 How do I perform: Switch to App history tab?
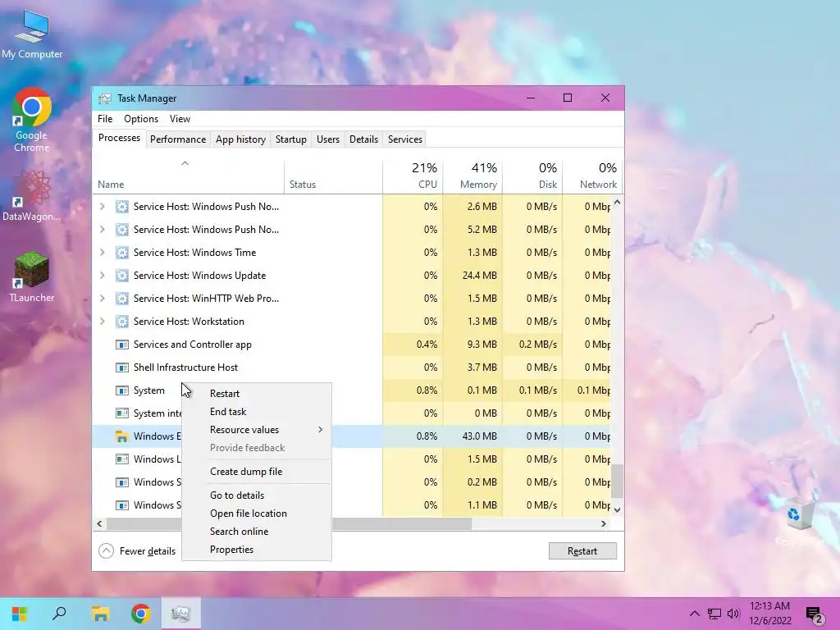[x=240, y=139]
